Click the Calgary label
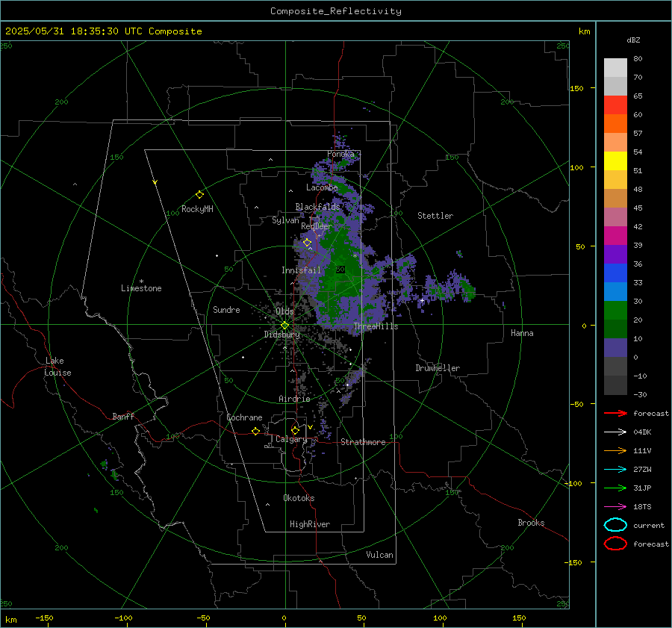 coord(291,439)
